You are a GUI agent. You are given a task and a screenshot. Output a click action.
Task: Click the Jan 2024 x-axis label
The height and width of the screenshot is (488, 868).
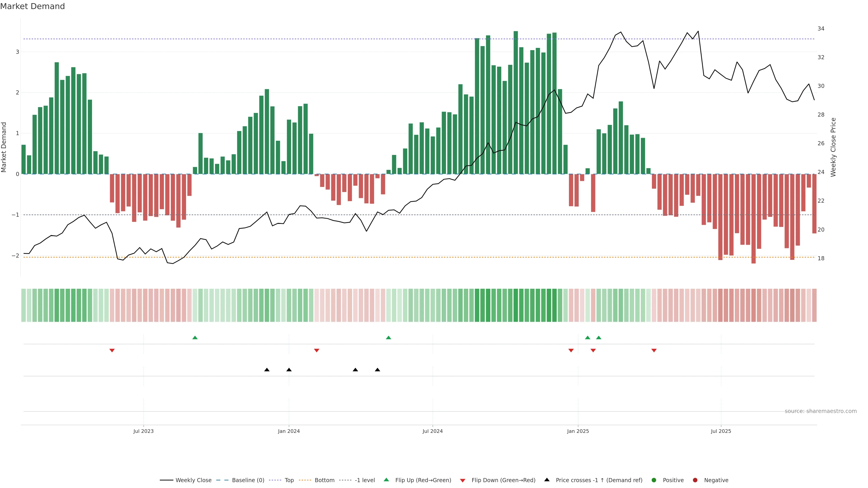tap(289, 431)
